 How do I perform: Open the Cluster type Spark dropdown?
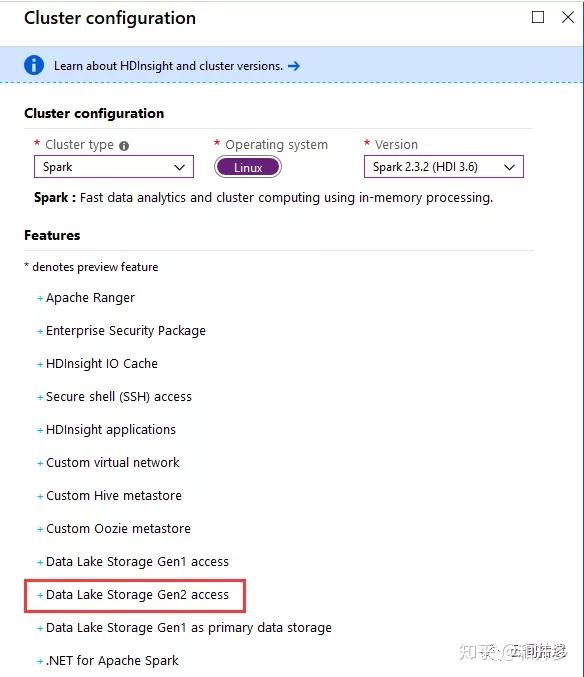click(114, 167)
